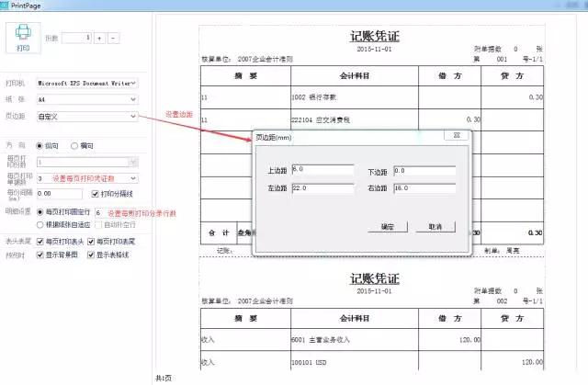Toggle show background image (显示背景图) checkbox
Screen dimensions: 588x385
click(40, 254)
